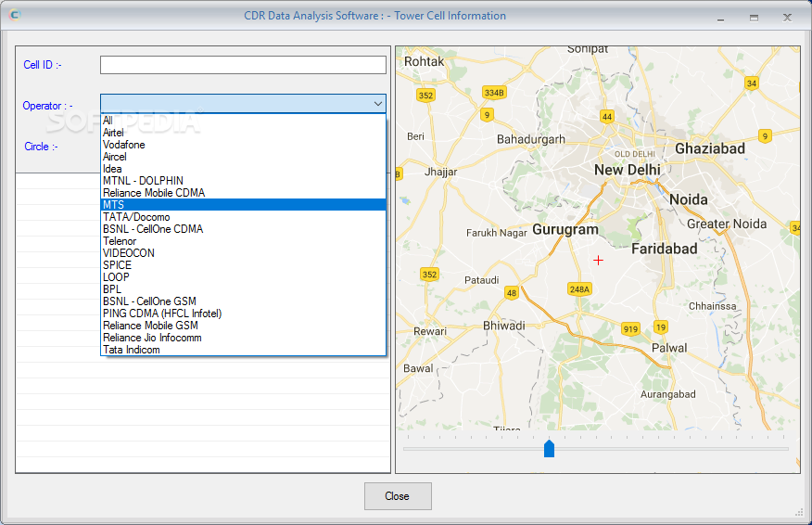This screenshot has height=525, width=812.
Task: Click Bhiwadi label on the map
Action: click(504, 326)
